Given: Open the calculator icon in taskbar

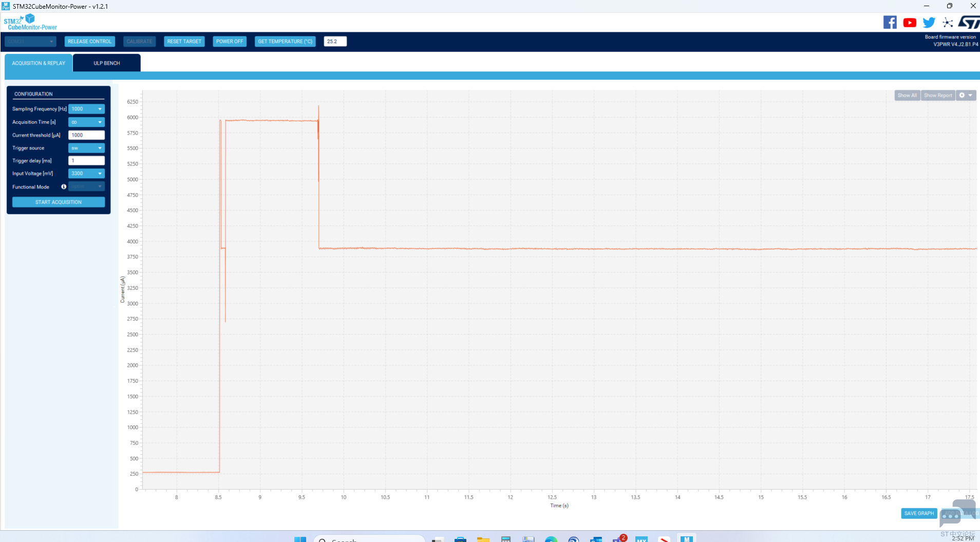Looking at the screenshot, I should click(x=506, y=539).
